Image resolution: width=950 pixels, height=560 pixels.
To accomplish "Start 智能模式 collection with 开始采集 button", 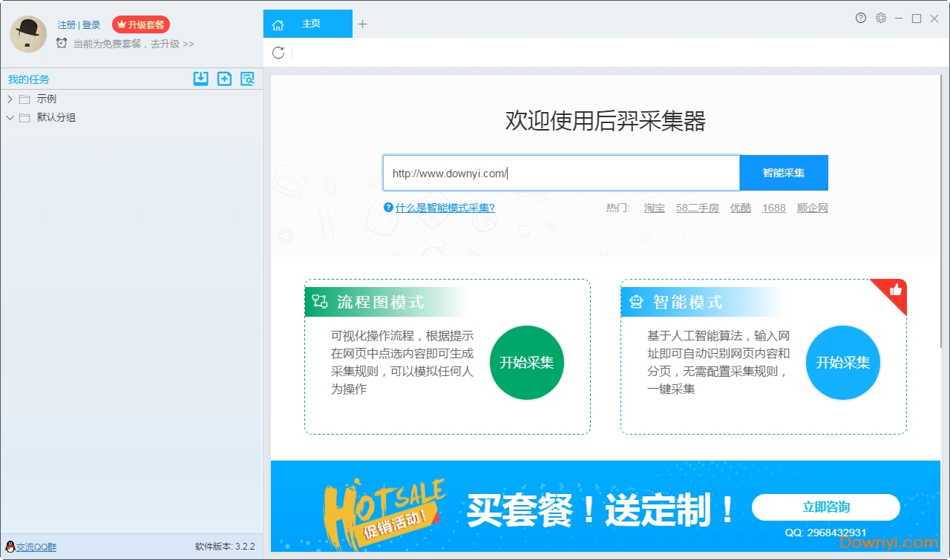I will 843,363.
